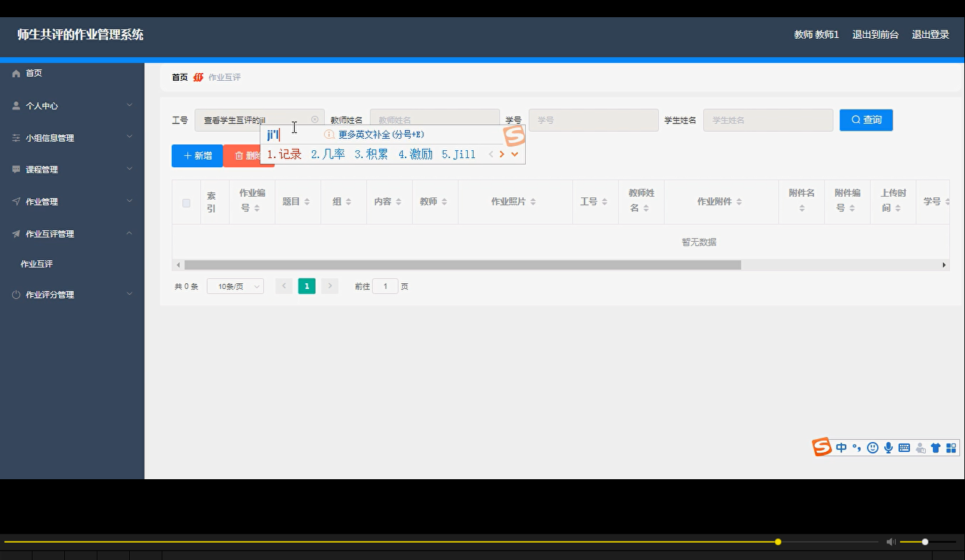This screenshot has height=560, width=965.
Task: Click the speech bubble icon next to 课程管理
Action: click(x=15, y=169)
